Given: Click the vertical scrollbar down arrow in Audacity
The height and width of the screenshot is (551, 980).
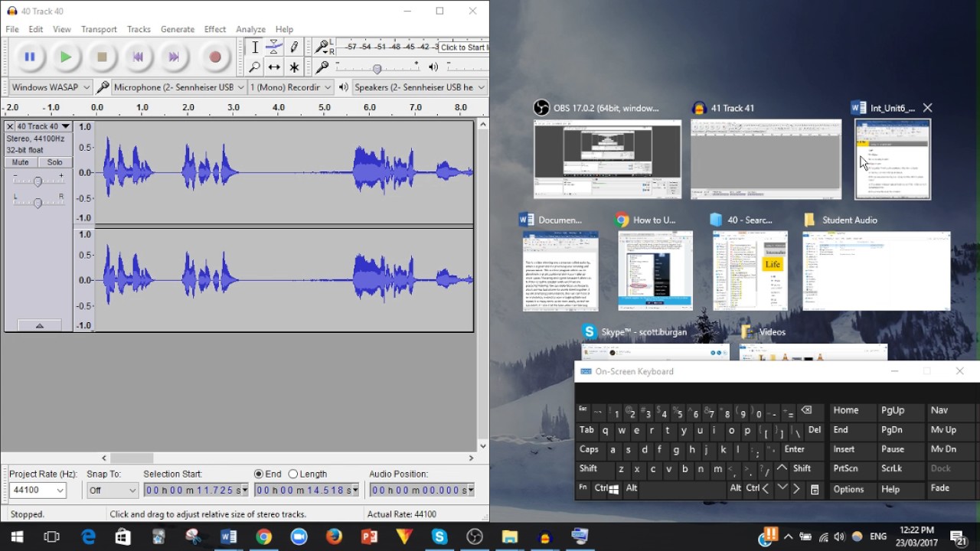Looking at the screenshot, I should pos(482,445).
